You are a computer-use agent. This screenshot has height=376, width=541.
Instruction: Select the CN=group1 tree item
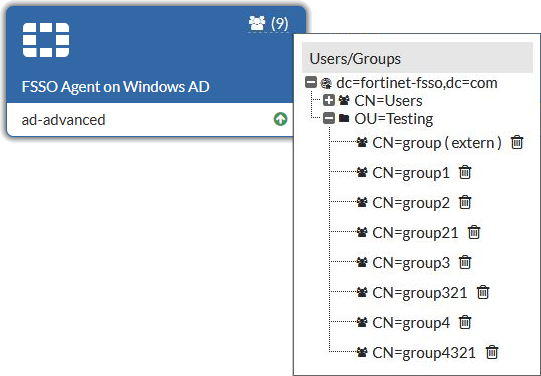[411, 172]
